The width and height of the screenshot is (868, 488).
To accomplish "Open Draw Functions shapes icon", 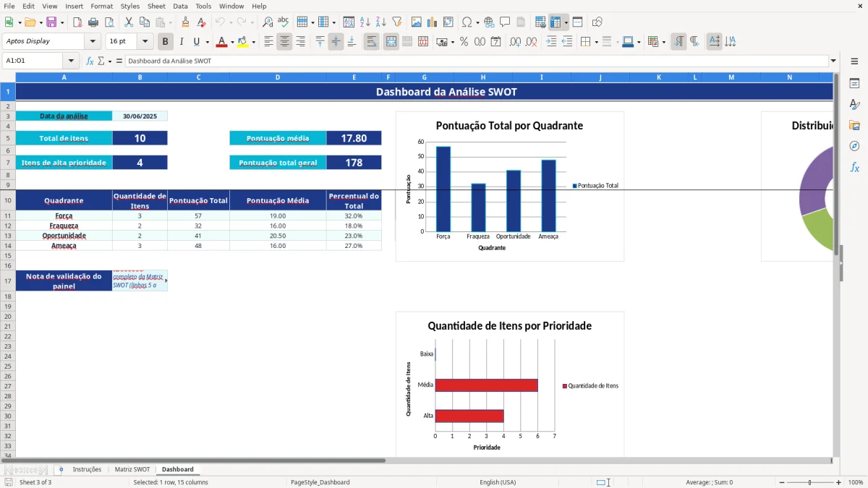I will (597, 22).
